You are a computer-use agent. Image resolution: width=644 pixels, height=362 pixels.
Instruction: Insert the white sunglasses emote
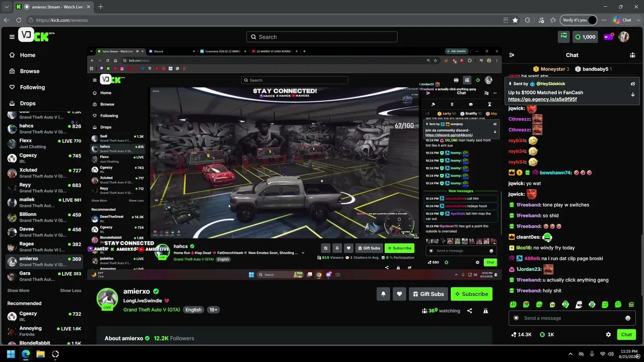[579, 305]
